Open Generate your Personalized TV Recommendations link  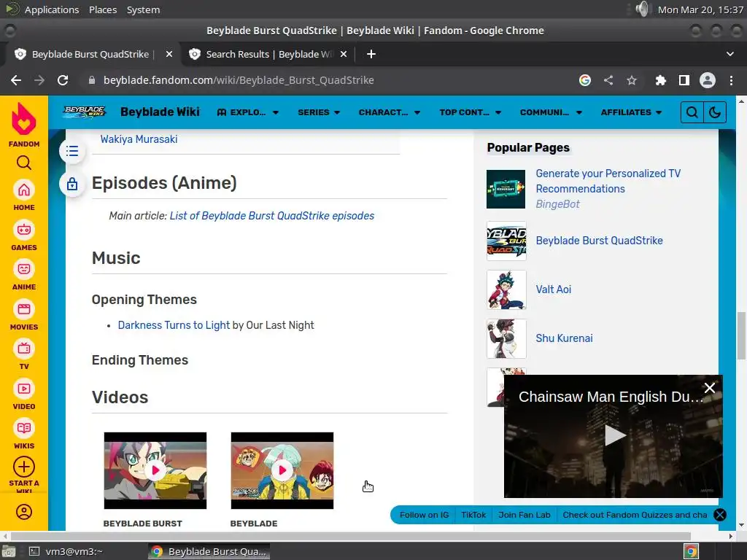(608, 181)
